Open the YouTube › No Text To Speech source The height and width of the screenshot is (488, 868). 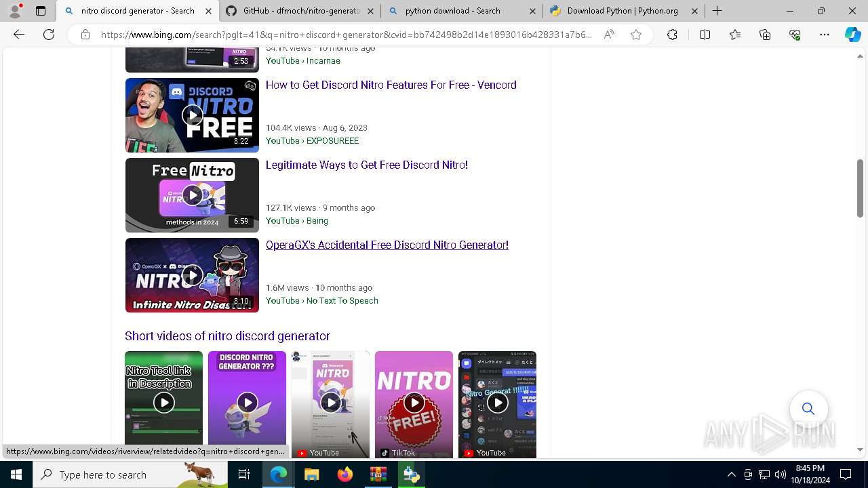(x=322, y=301)
